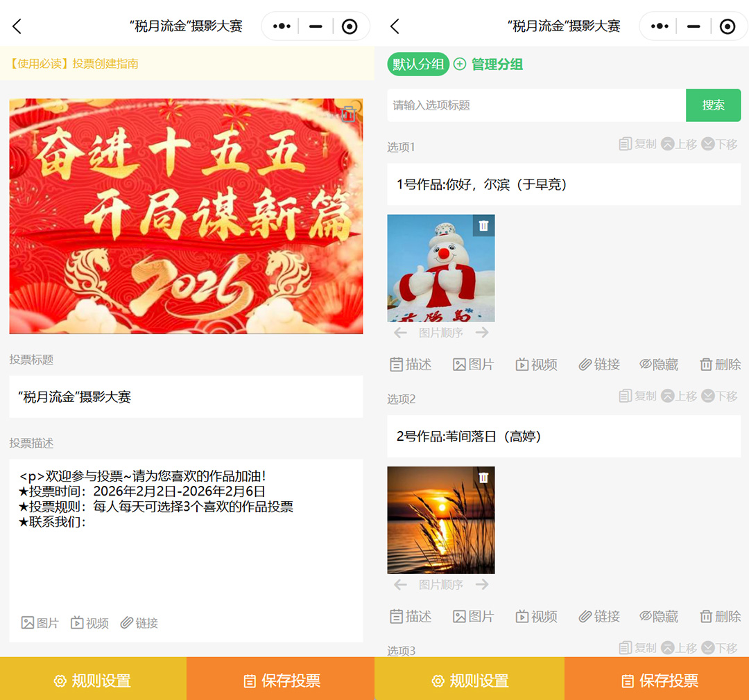Move option 2 up in the list
Image resolution: width=749 pixels, height=700 pixels.
click(679, 396)
